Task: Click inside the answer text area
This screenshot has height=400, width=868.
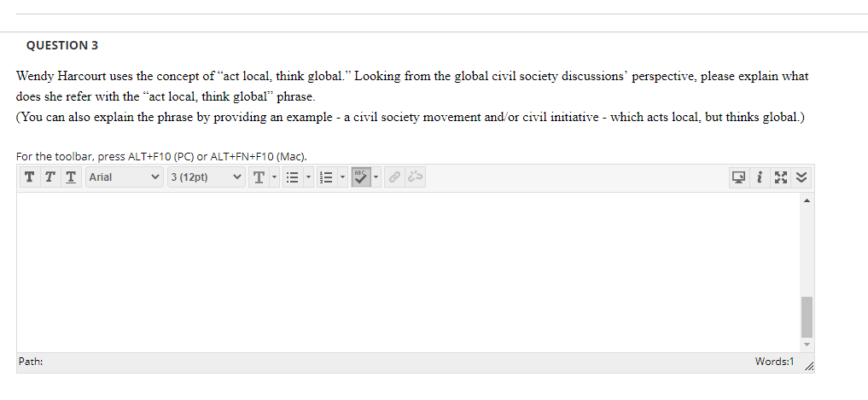Action: pyautogui.click(x=408, y=272)
